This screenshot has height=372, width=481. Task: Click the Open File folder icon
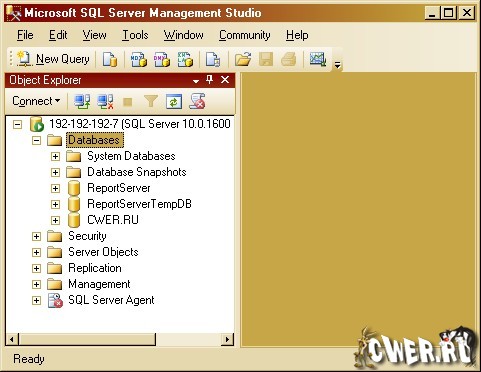point(243,59)
